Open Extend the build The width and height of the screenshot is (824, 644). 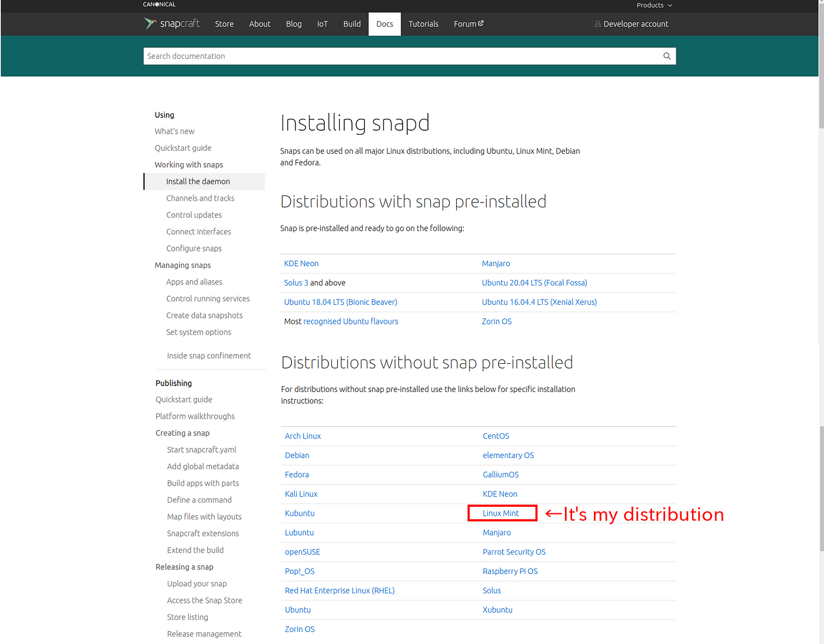[195, 550]
